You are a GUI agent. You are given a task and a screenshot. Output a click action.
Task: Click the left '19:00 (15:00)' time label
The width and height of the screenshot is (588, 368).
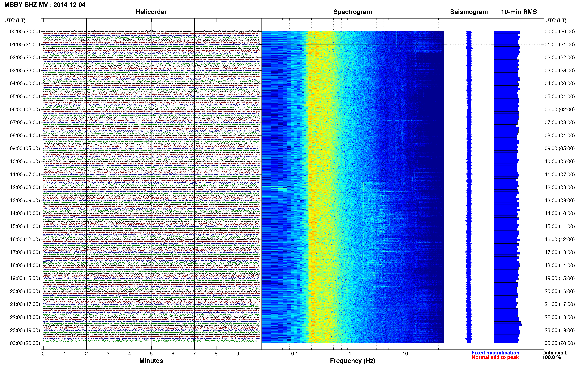[25, 278]
